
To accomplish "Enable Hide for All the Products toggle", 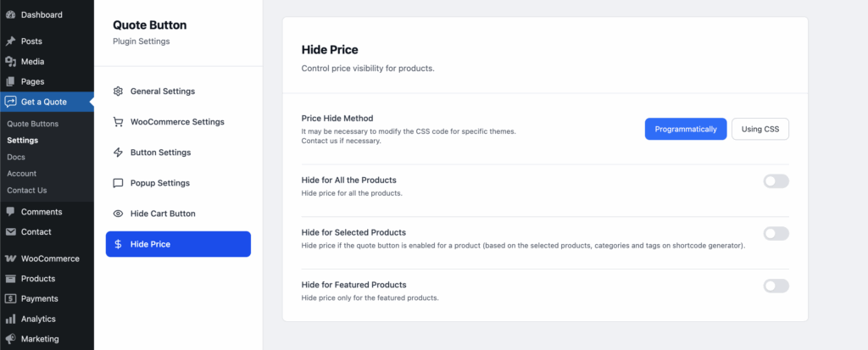I will 776,181.
